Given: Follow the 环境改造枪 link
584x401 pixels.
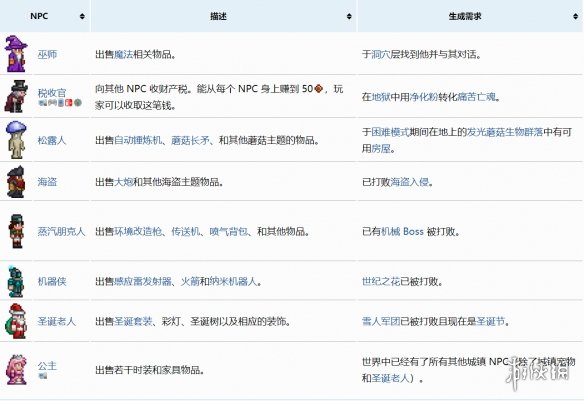Looking at the screenshot, I should point(138,231).
